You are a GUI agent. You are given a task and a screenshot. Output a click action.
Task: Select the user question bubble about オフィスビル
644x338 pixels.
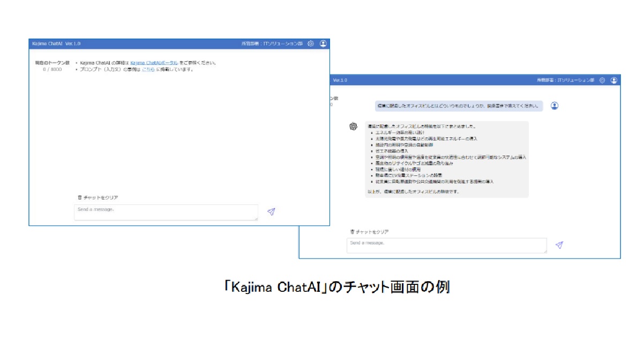pyautogui.click(x=459, y=106)
